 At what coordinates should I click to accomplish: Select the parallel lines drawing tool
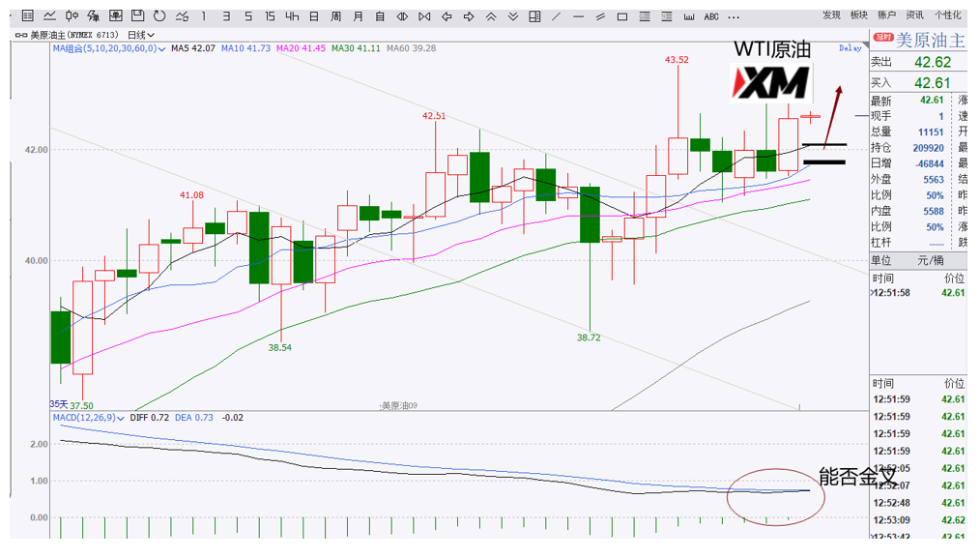[600, 16]
